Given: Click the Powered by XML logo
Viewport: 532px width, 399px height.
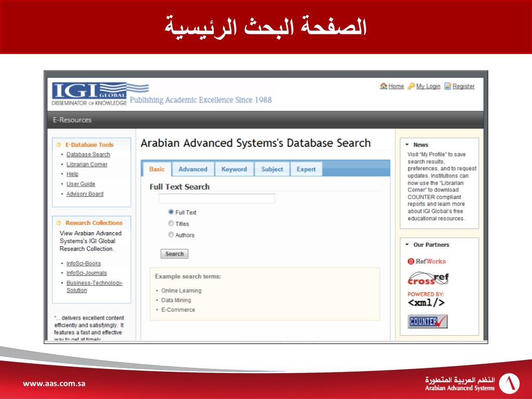Looking at the screenshot, I should click(426, 299).
